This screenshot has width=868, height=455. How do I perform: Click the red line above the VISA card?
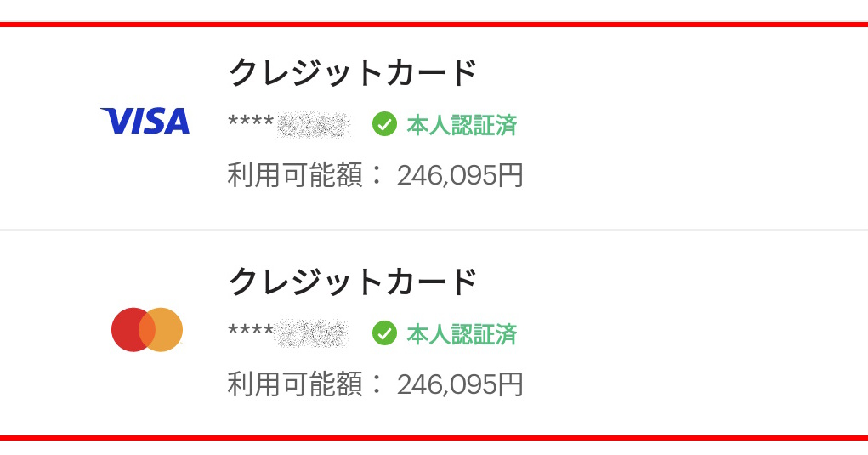[x=434, y=24]
